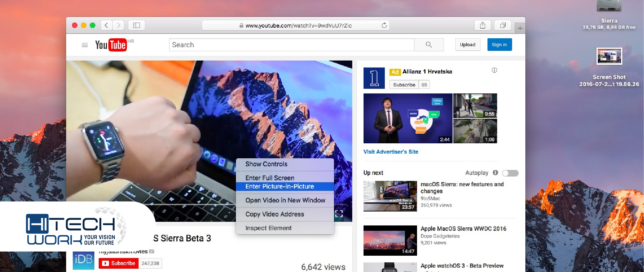The image size is (644, 272).
Task: Choose Copy Video Address
Action: pos(285,214)
